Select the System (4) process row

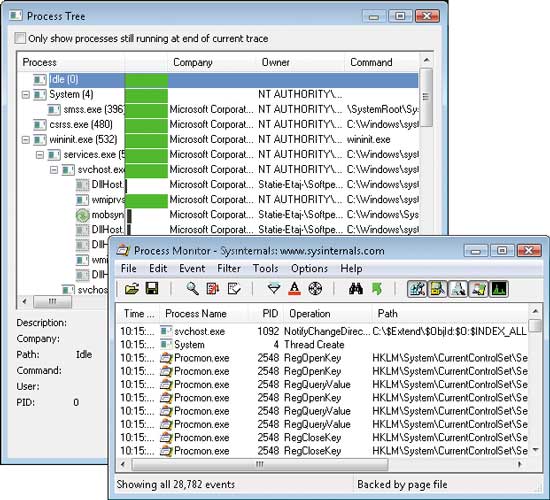[218, 94]
